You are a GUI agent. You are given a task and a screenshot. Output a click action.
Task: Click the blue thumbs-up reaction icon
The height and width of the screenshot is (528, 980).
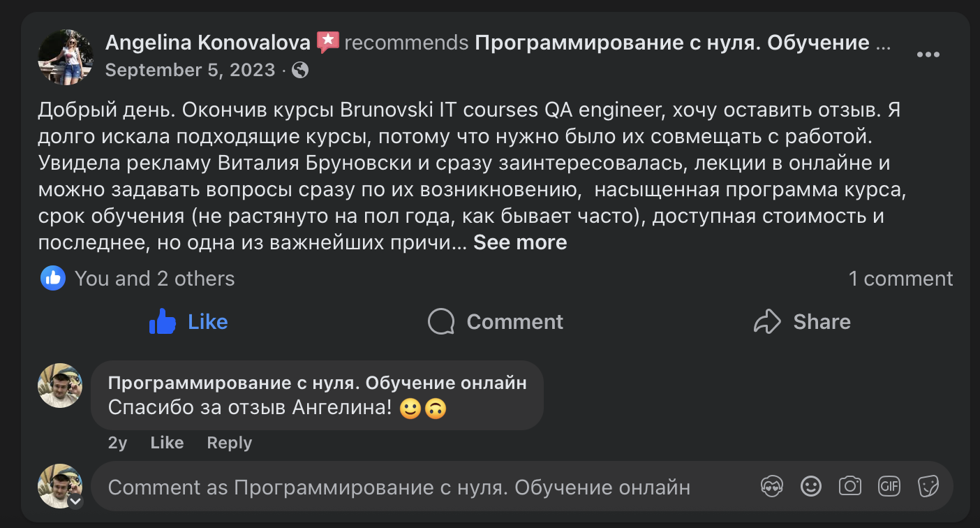[x=52, y=278]
